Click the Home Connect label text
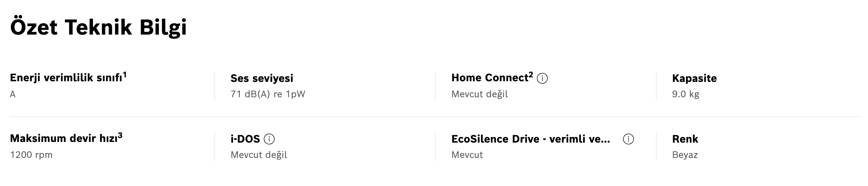This screenshot has width=868, height=186. pyautogui.click(x=489, y=78)
